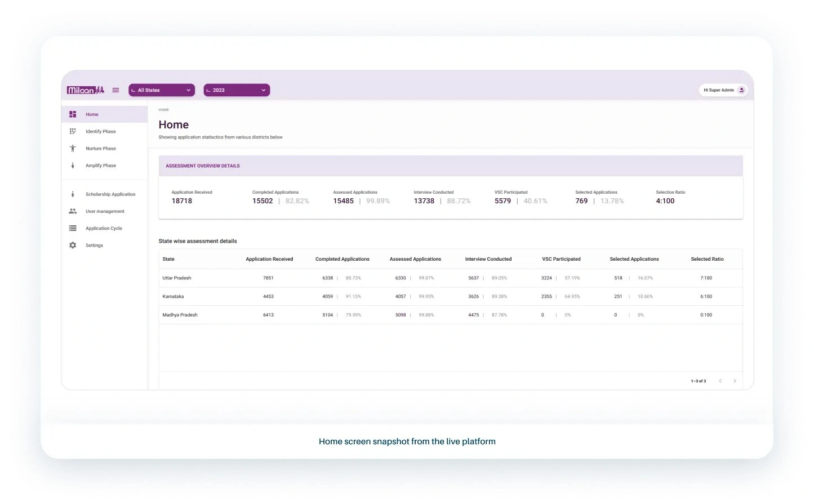
Task: Go to previous page of table
Action: tap(720, 381)
